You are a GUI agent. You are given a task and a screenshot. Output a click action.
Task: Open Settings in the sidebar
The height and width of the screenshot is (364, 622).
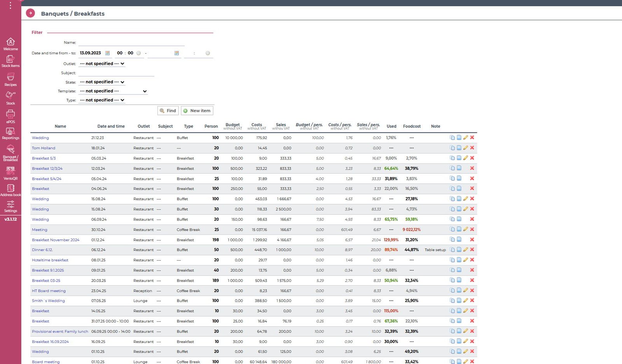click(10, 207)
